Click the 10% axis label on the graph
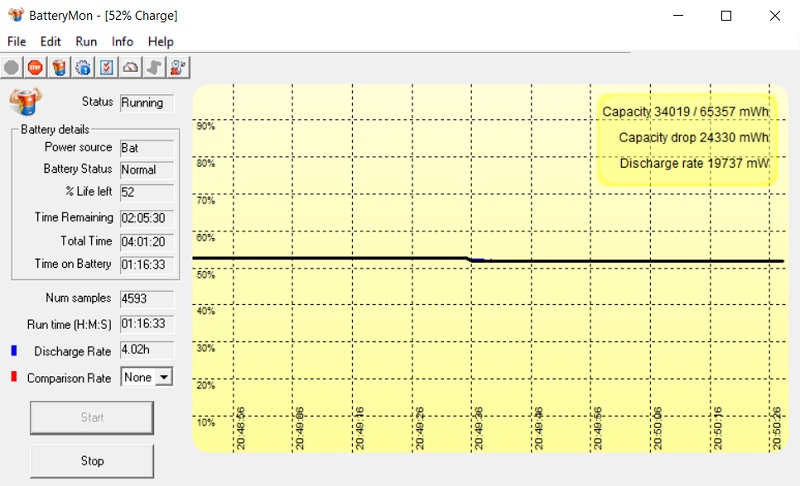The width and height of the screenshot is (800, 486). [206, 423]
